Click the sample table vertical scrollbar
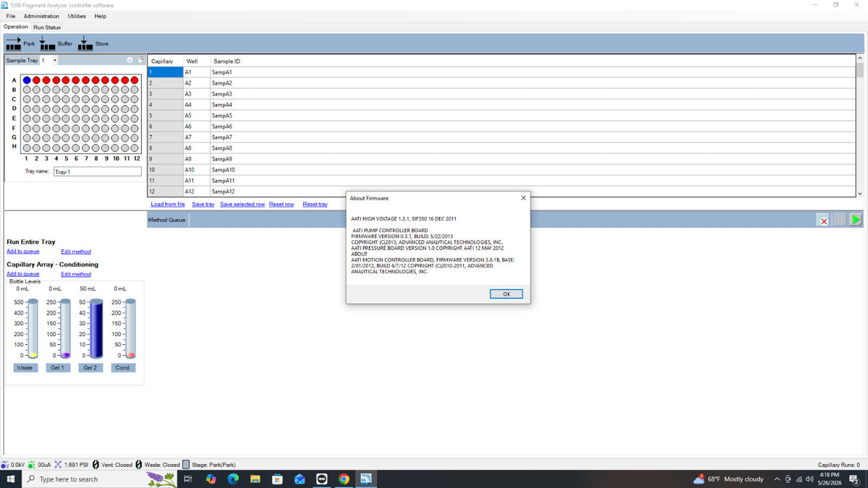This screenshot has height=488, width=868. [x=860, y=125]
